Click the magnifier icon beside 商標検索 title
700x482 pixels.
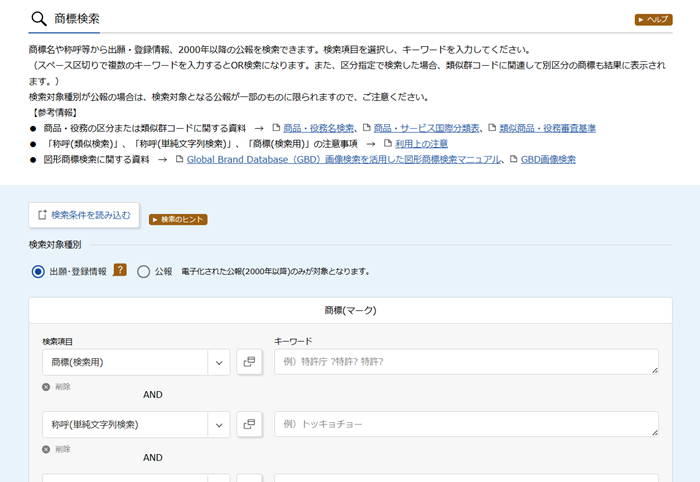point(39,19)
